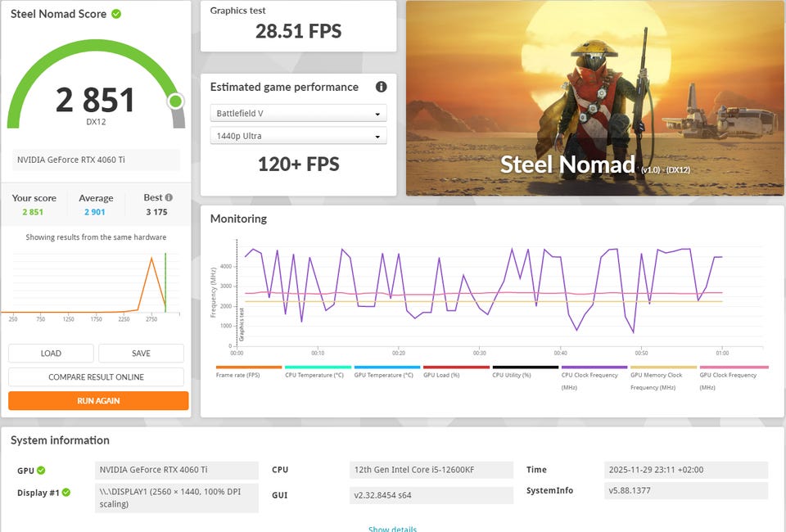Click the 120+ FPS estimated result
Screen dimensions: 786x532
pyautogui.click(x=298, y=164)
